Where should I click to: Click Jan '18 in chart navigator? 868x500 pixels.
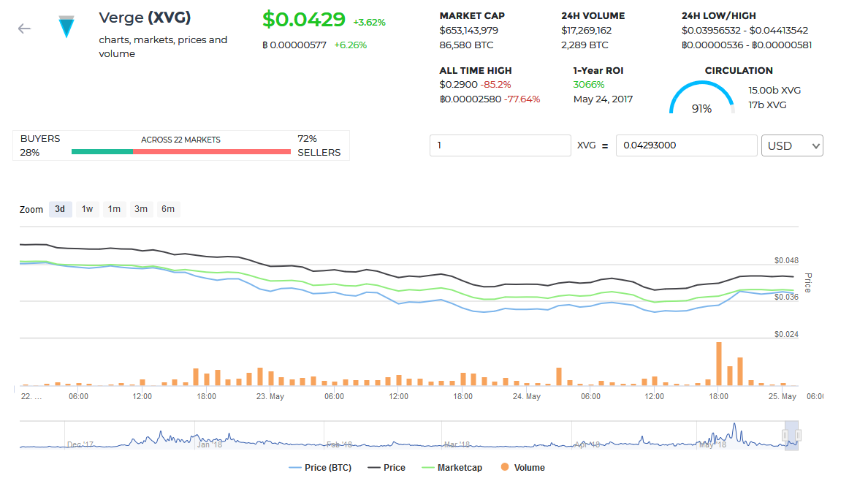pos(210,444)
